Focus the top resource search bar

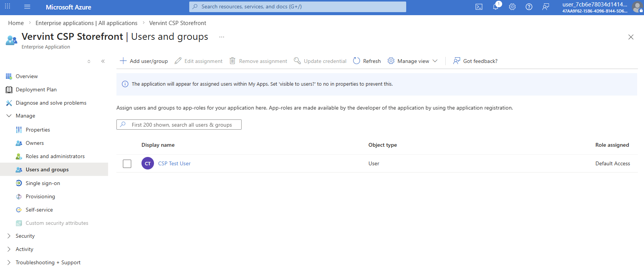(x=298, y=7)
